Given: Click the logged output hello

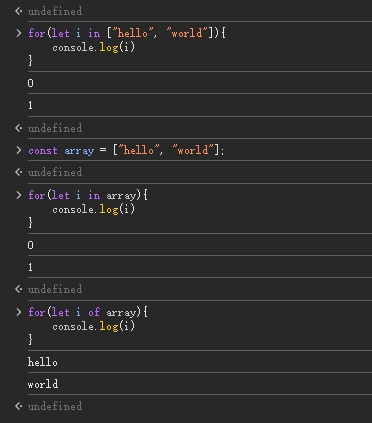Looking at the screenshot, I should pos(43,362).
